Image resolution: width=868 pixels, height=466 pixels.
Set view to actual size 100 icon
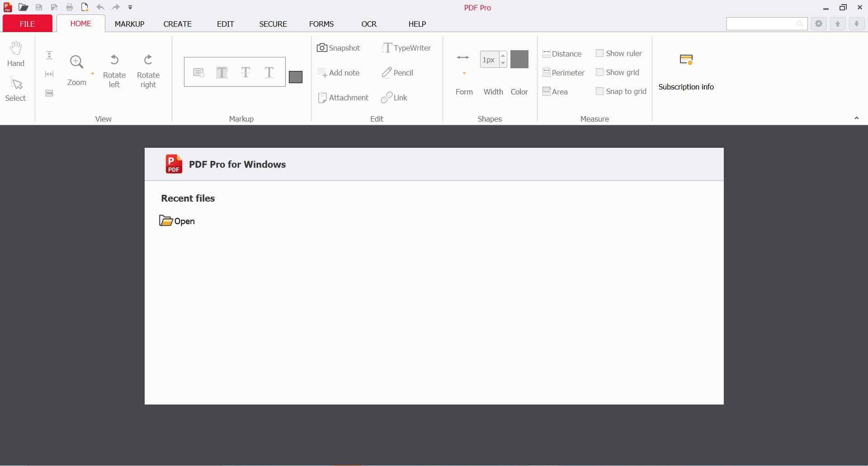[x=49, y=93]
